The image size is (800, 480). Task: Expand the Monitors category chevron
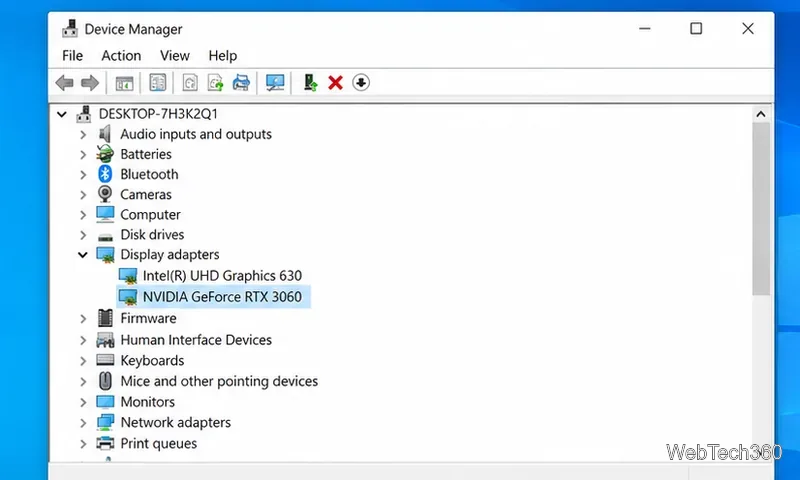(83, 402)
